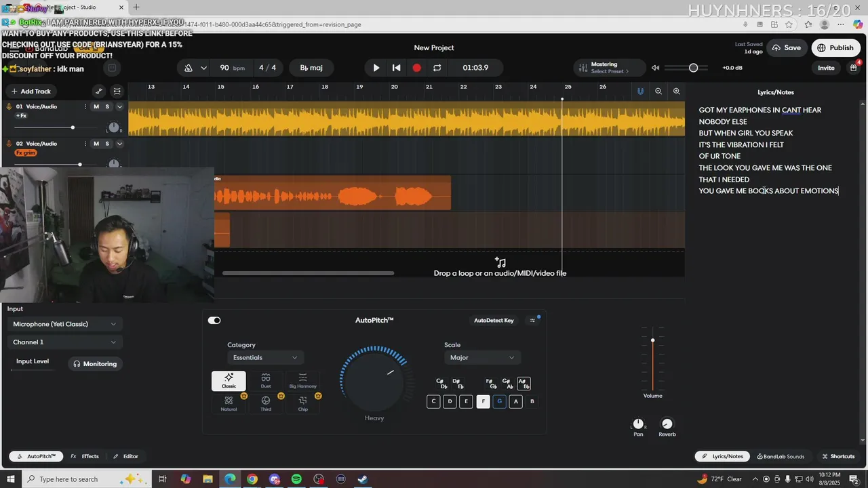
Task: Select the Chip AutoPitch preset
Action: pyautogui.click(x=302, y=403)
